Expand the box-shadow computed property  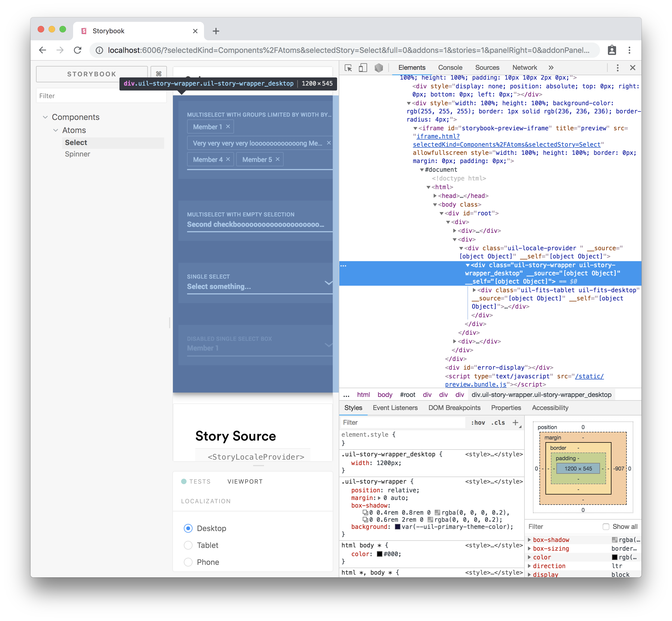tap(530, 540)
